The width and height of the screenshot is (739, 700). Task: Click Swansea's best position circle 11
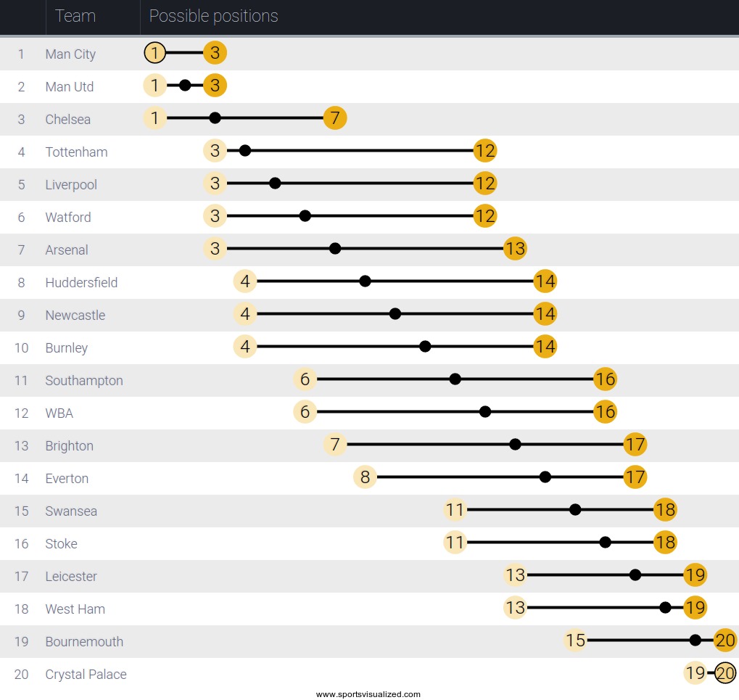point(455,510)
